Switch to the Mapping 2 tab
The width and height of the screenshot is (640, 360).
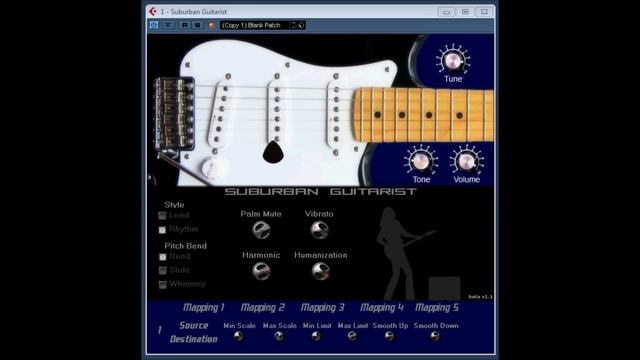(x=262, y=307)
